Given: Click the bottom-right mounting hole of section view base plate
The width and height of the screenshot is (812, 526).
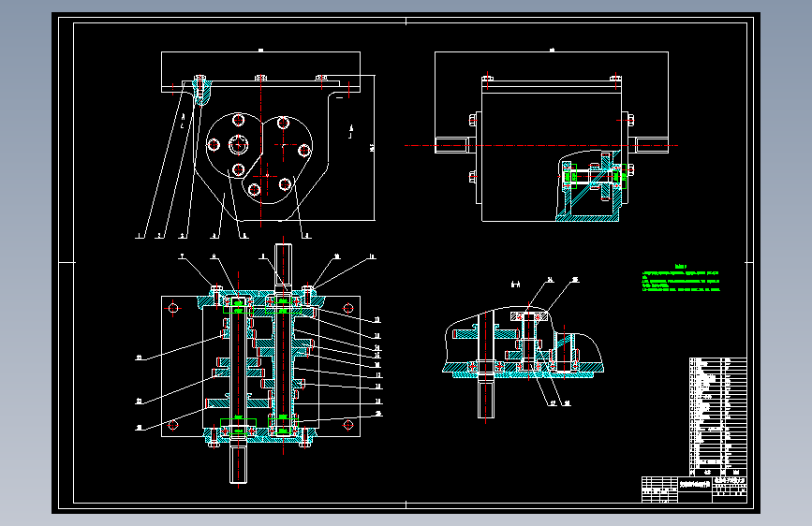Looking at the screenshot, I should (x=348, y=425).
